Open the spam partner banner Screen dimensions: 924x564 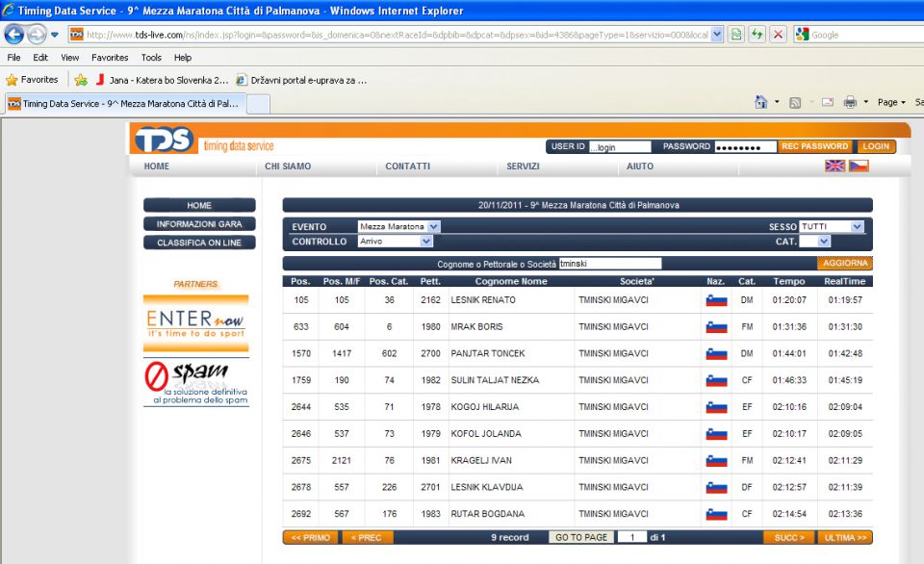coord(196,382)
